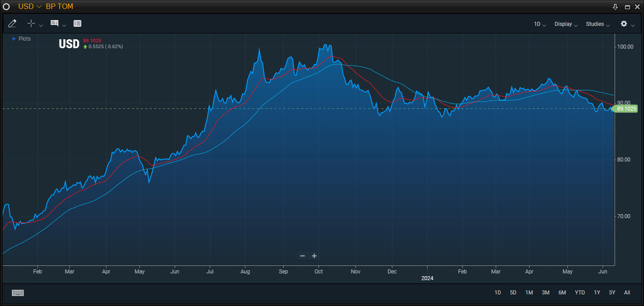Screen dimensions: 644x306
Task: Open the 1D interval dropdown
Action: point(540,24)
